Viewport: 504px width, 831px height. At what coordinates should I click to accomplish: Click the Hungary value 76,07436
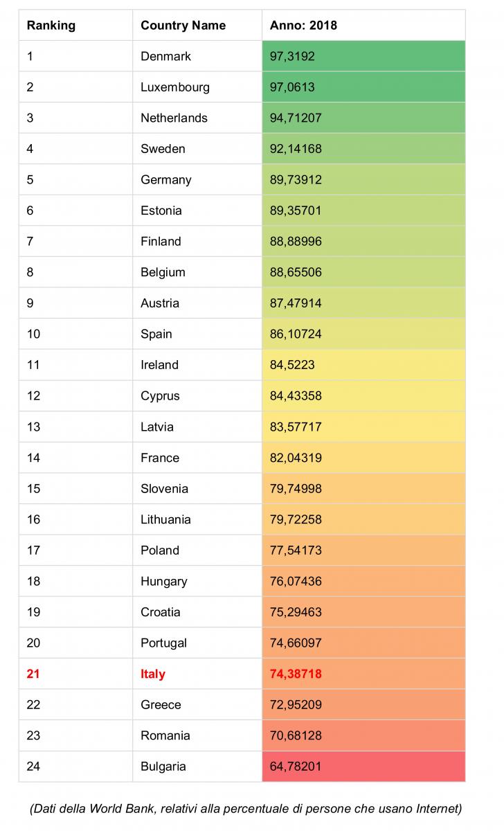pos(363,581)
